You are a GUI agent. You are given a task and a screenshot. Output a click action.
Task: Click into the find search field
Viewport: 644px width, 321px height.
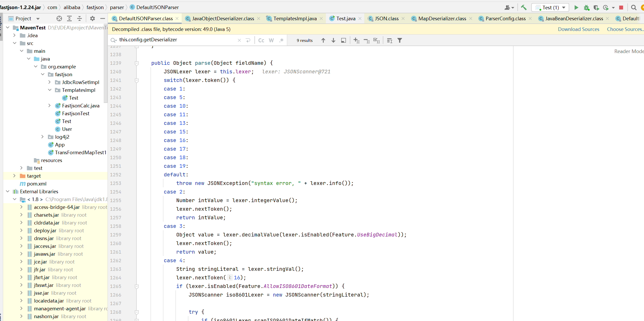coord(177,40)
